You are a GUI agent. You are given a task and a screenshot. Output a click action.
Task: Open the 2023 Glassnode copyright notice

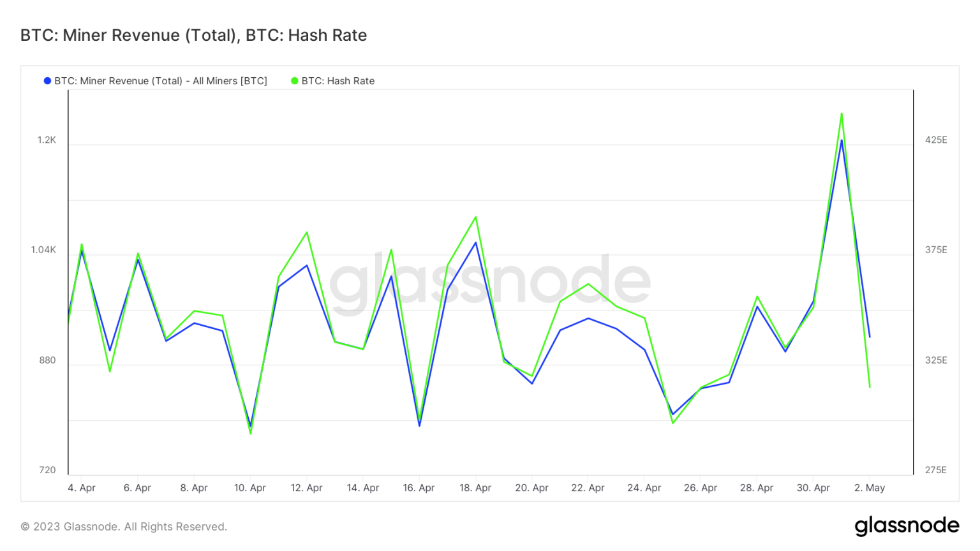(x=124, y=527)
